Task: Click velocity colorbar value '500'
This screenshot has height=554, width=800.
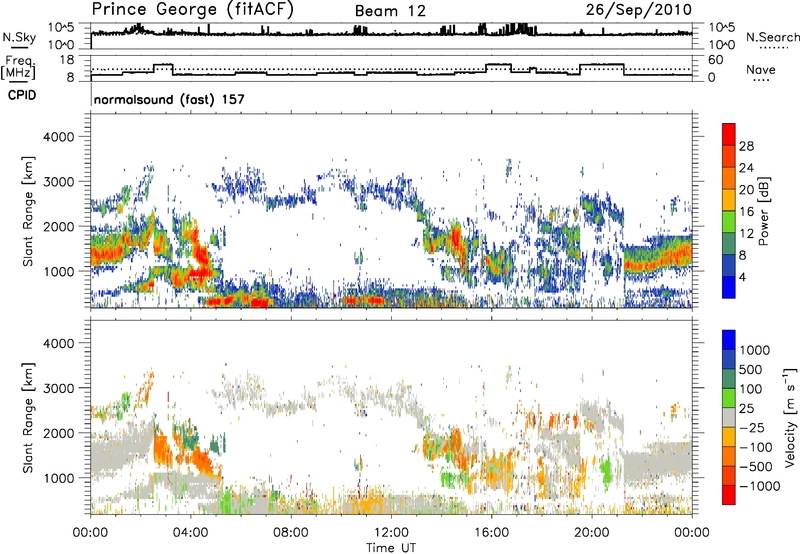Action: coord(751,369)
